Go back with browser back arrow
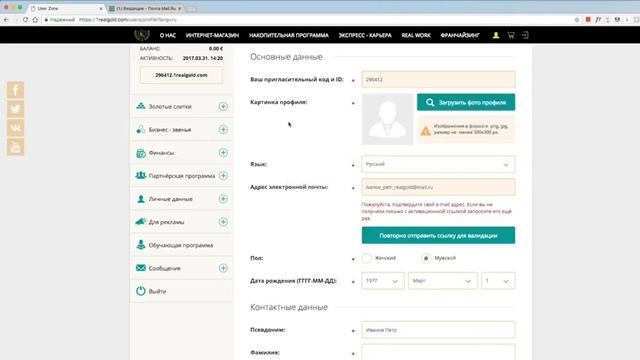This screenshot has width=640, height=360. click(6, 20)
